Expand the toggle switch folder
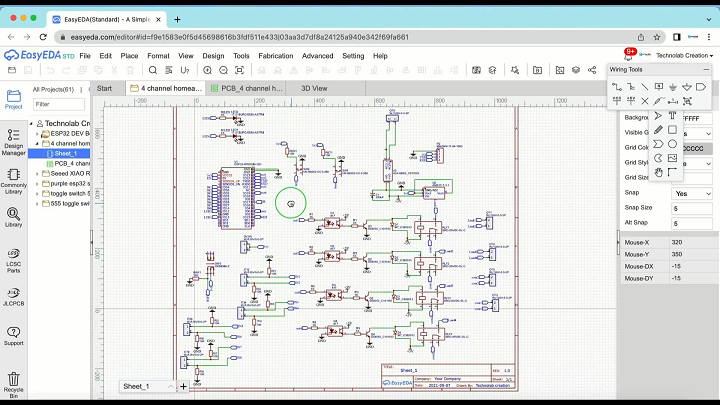This screenshot has height=405, width=720. tap(37, 194)
